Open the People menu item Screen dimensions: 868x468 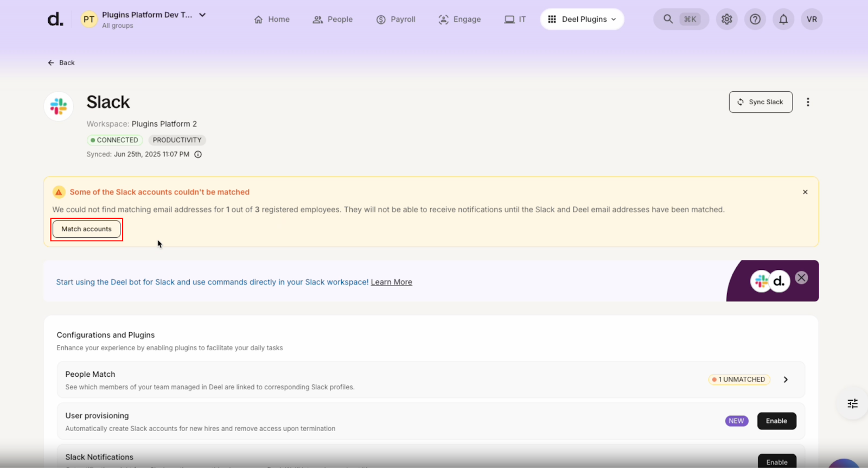point(333,19)
